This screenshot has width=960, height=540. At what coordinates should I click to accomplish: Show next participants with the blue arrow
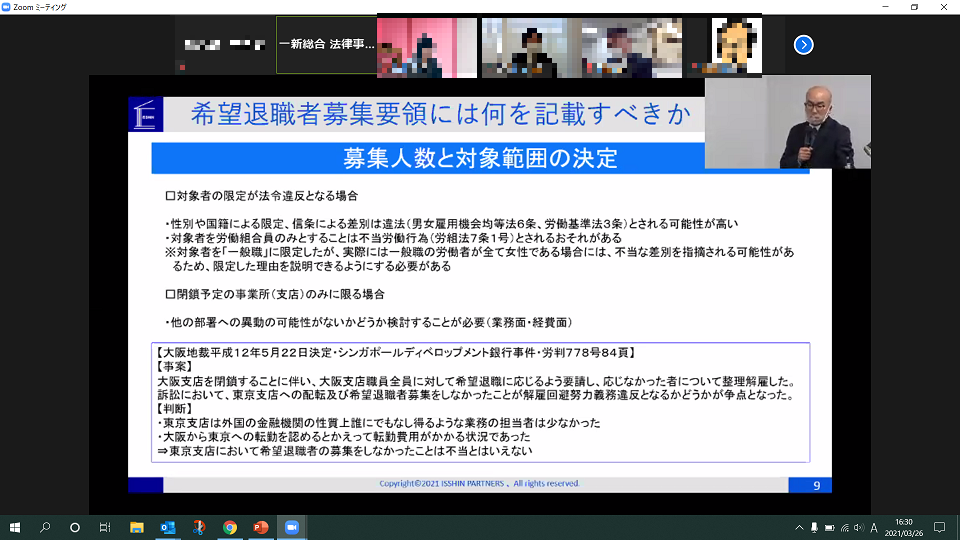click(803, 45)
